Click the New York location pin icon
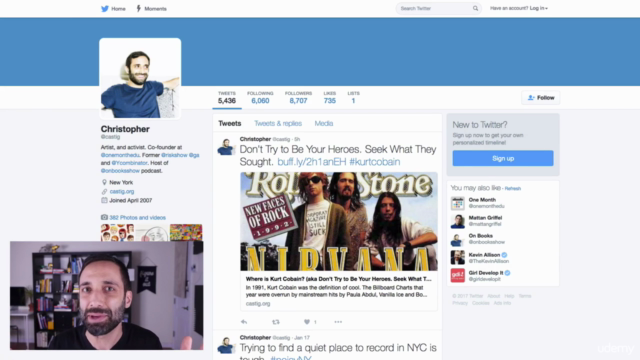Image resolution: width=640 pixels, height=360 pixels. 104,182
